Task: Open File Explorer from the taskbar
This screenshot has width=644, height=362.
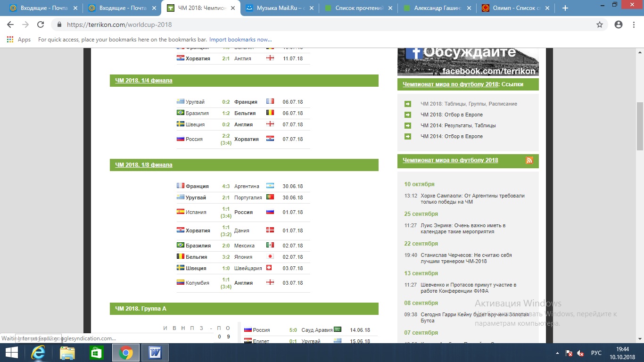Action: (x=67, y=353)
